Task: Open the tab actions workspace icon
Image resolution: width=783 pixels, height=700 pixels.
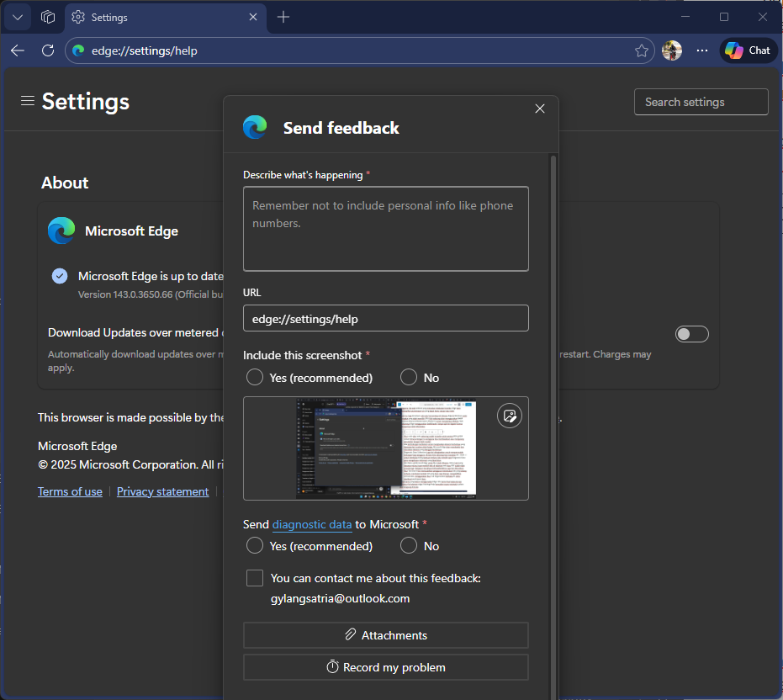Action: pos(48,17)
